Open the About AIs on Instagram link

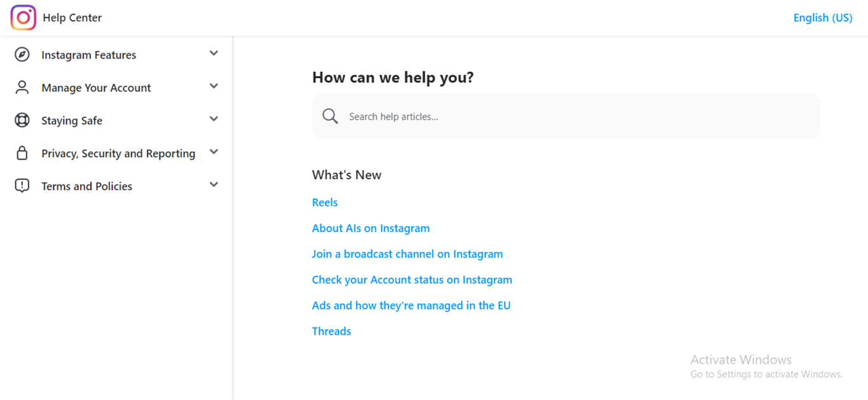coord(370,228)
